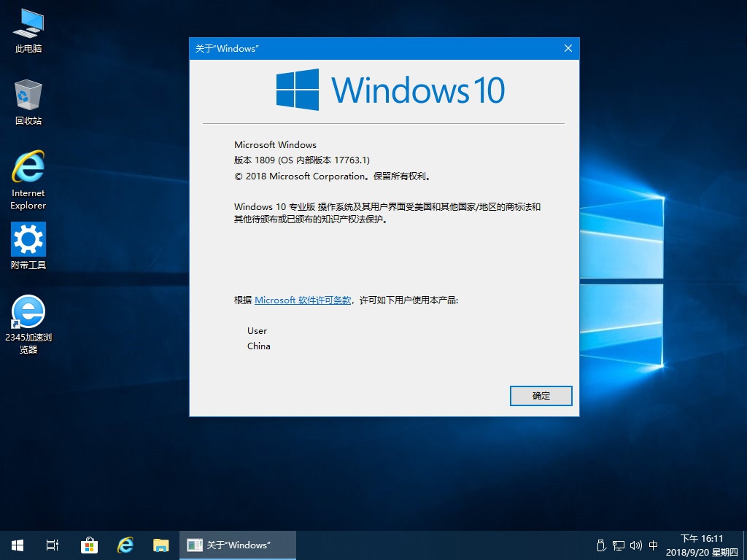This screenshot has height=560, width=747.
Task: Click the 确定 button
Action: (x=541, y=396)
